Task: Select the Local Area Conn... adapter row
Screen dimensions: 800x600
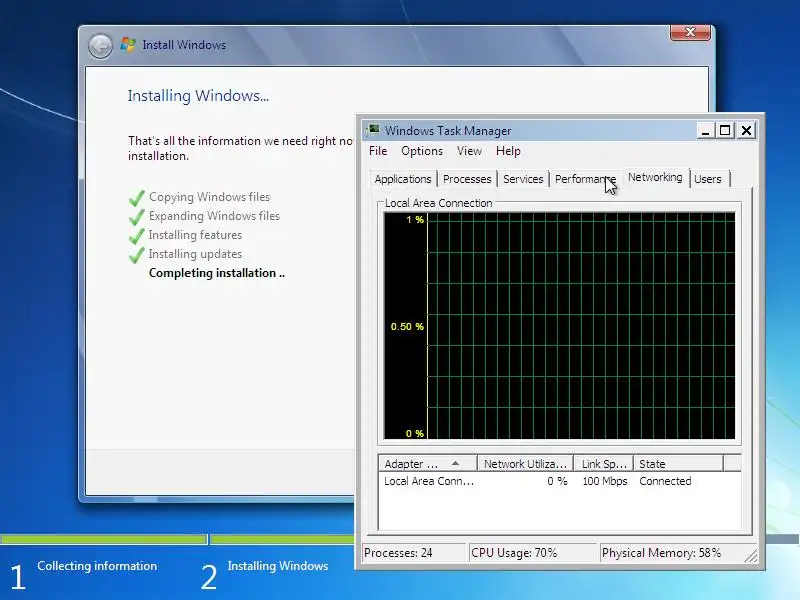Action: click(560, 481)
